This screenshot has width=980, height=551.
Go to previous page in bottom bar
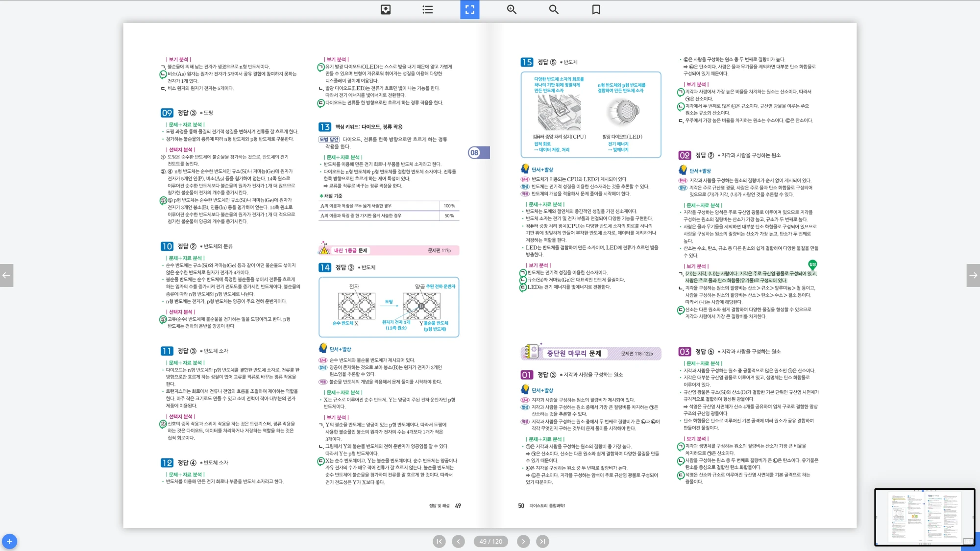(x=458, y=541)
